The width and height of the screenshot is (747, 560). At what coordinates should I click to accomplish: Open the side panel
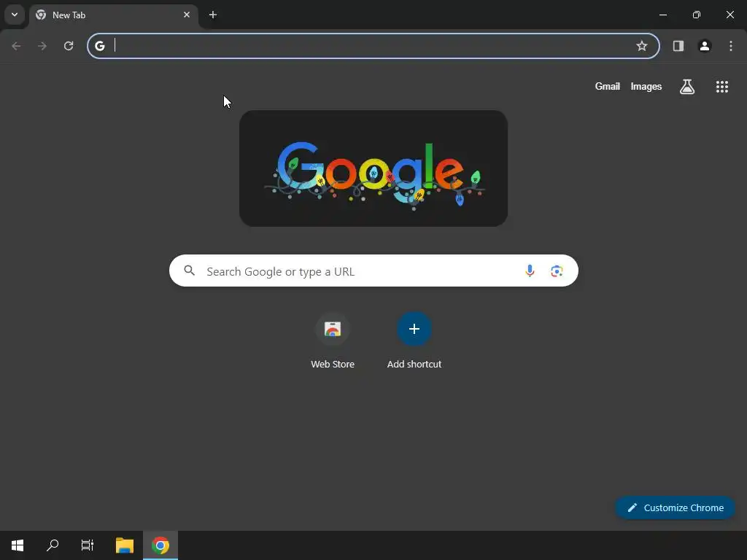[678, 46]
